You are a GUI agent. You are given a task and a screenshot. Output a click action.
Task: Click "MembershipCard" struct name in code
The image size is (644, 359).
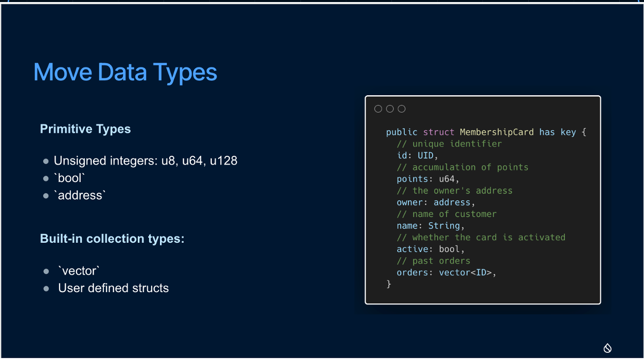tap(496, 132)
